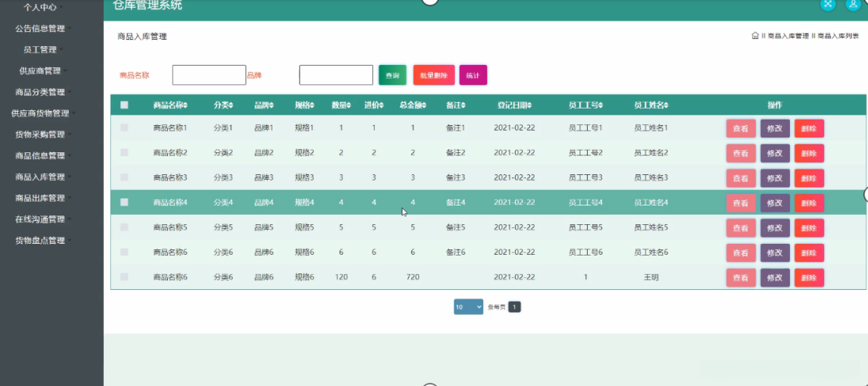This screenshot has width=868, height=386.
Task: Click the 120 quantity cell
Action: click(341, 277)
